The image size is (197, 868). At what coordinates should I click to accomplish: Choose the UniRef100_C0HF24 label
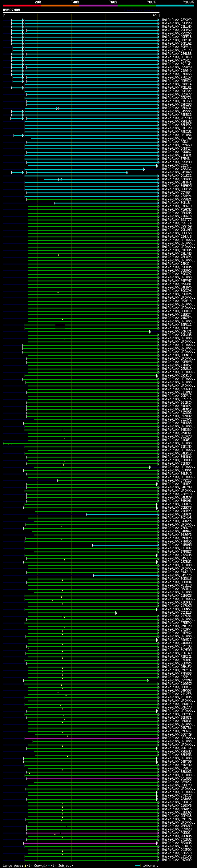click(177, 149)
